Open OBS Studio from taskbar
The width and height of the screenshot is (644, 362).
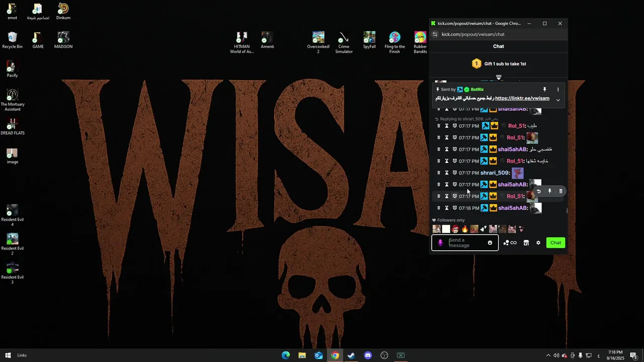[x=384, y=355]
